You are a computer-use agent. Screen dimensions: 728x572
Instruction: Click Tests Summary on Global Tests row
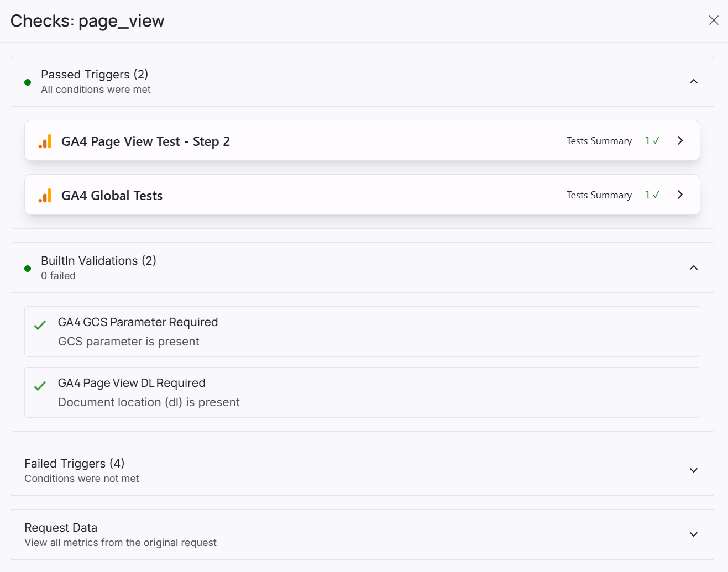[x=599, y=195]
